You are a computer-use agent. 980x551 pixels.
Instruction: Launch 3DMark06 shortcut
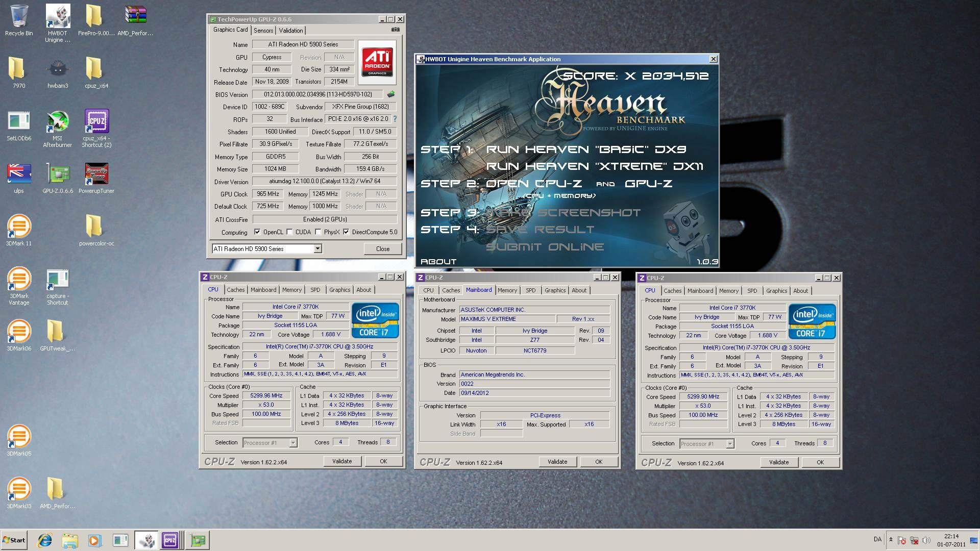click(19, 336)
